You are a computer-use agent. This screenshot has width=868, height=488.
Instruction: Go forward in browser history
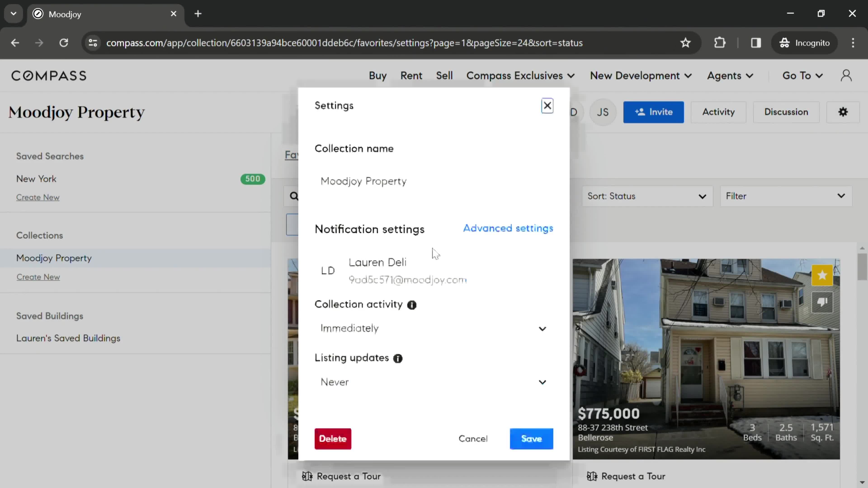coord(39,43)
